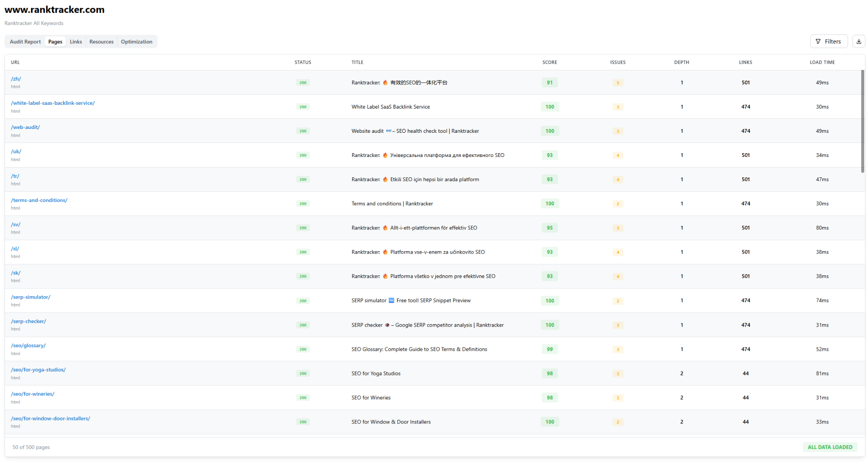Click the LOAD TIME column header

(822, 62)
